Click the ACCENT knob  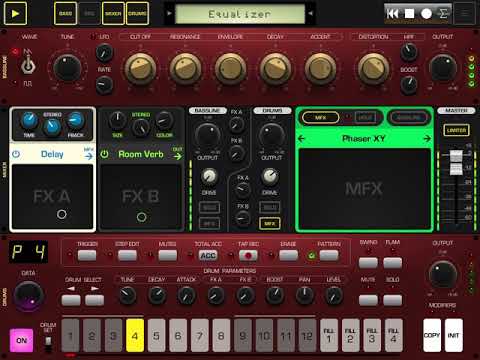tap(320, 69)
